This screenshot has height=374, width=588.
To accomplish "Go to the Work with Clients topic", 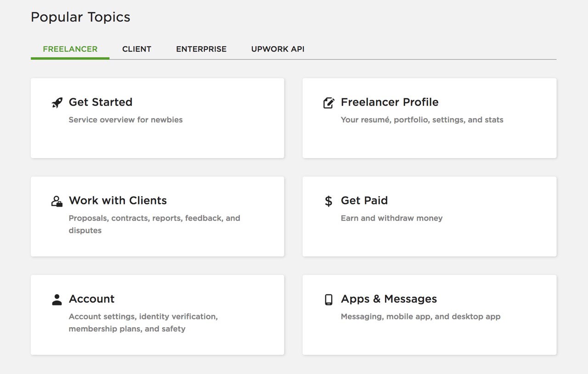I will (x=118, y=200).
